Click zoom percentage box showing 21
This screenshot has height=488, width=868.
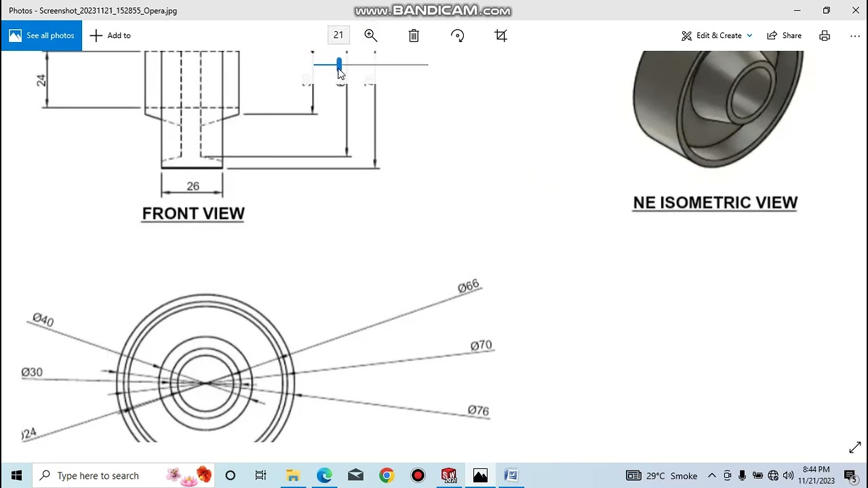(x=338, y=35)
